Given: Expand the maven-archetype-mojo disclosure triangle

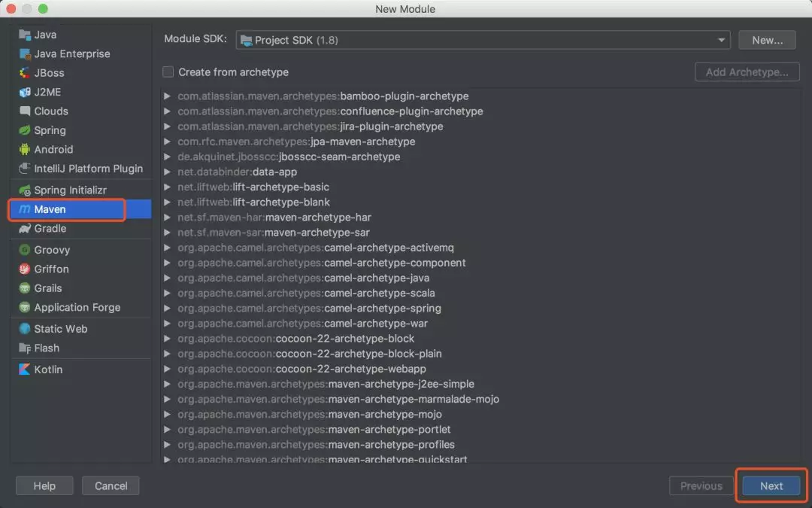Looking at the screenshot, I should click(x=168, y=415).
